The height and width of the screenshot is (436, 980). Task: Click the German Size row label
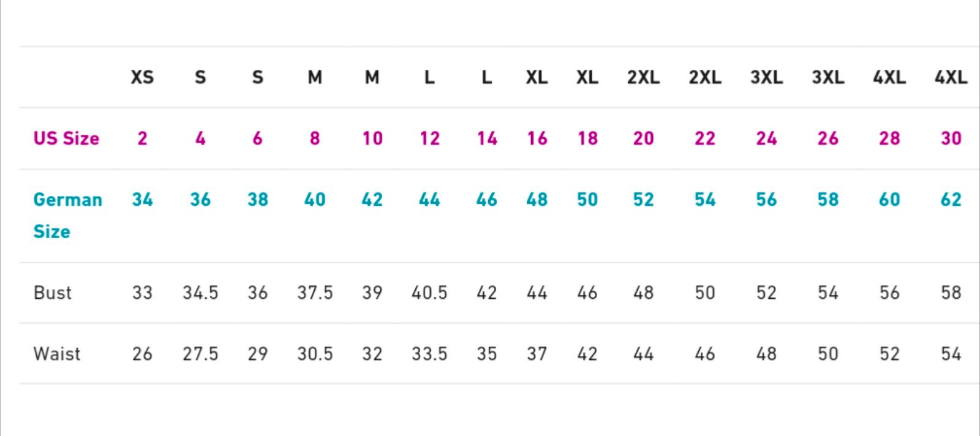pyautogui.click(x=67, y=216)
